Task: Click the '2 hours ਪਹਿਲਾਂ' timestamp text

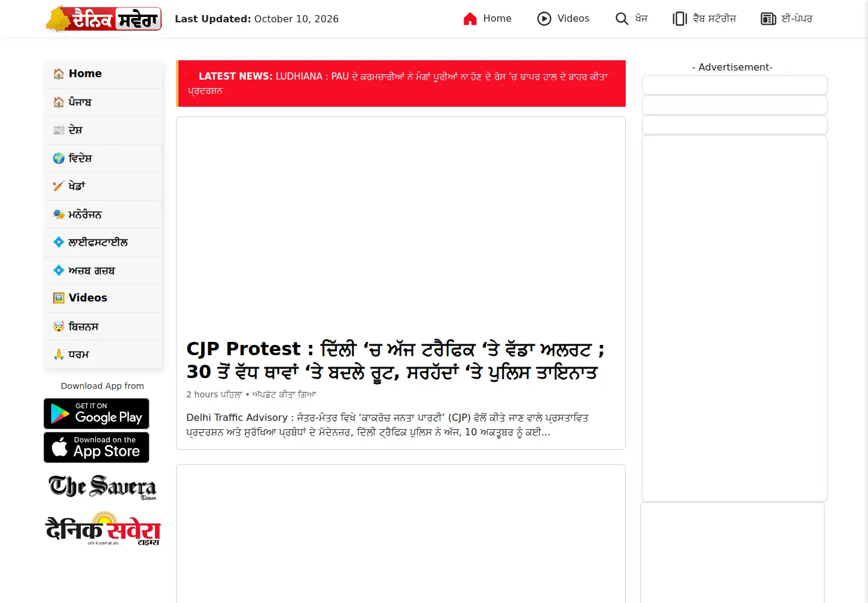Action: click(x=214, y=394)
